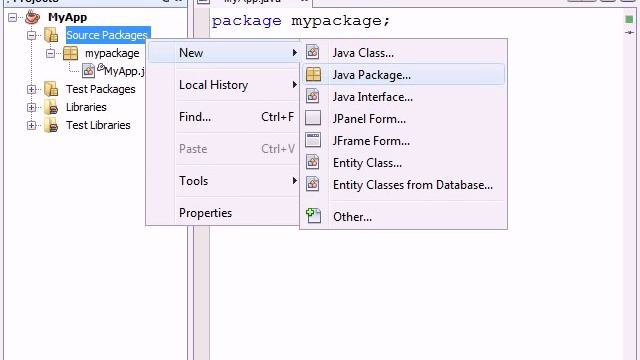Click the Other file type icon

(313, 216)
